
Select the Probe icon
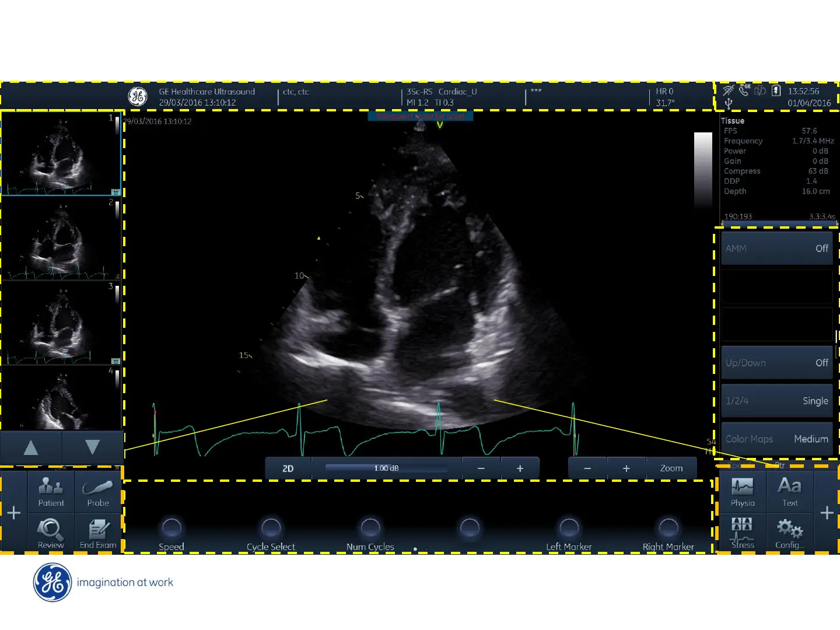pyautogui.click(x=98, y=492)
